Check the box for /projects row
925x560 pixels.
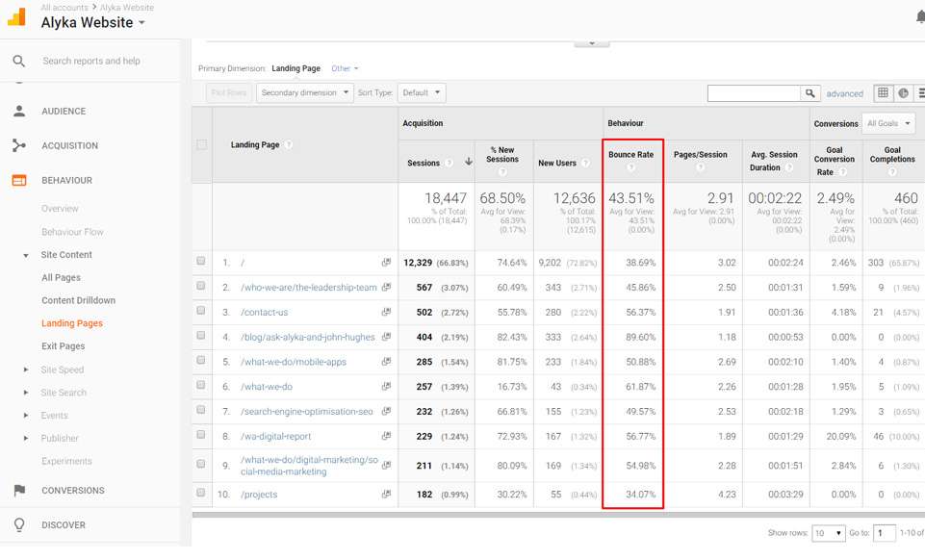point(201,493)
